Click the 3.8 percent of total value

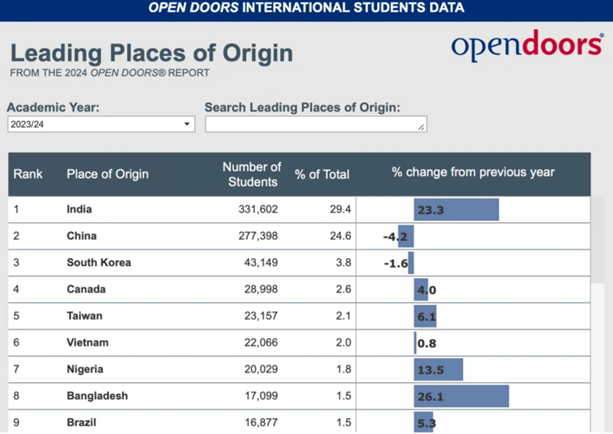tap(343, 262)
